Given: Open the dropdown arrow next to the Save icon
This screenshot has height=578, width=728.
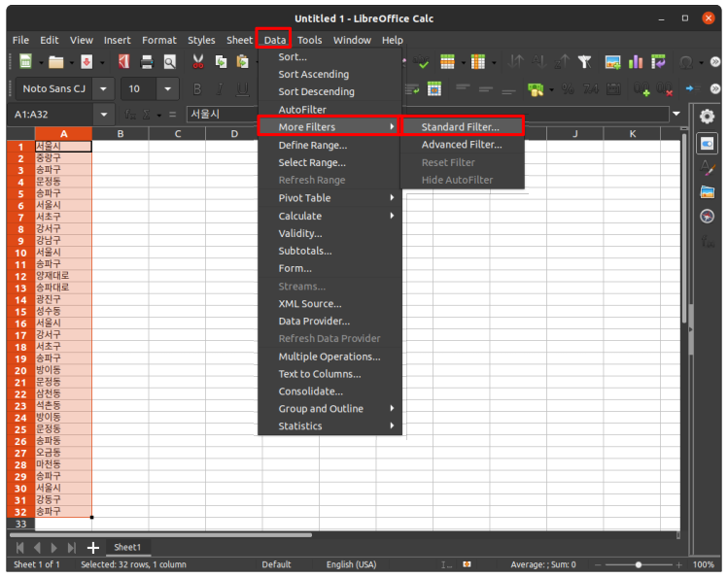Looking at the screenshot, I should pos(102,62).
